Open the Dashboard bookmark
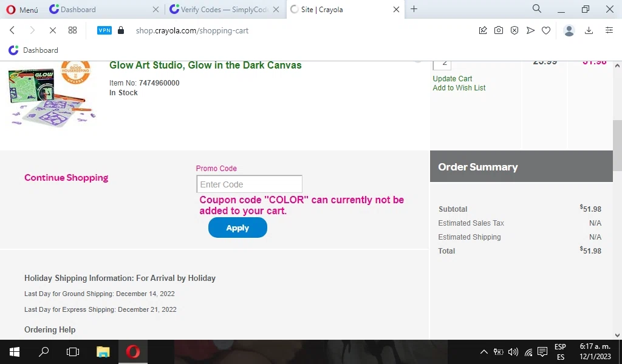Image resolution: width=622 pixels, height=364 pixels. [x=33, y=50]
